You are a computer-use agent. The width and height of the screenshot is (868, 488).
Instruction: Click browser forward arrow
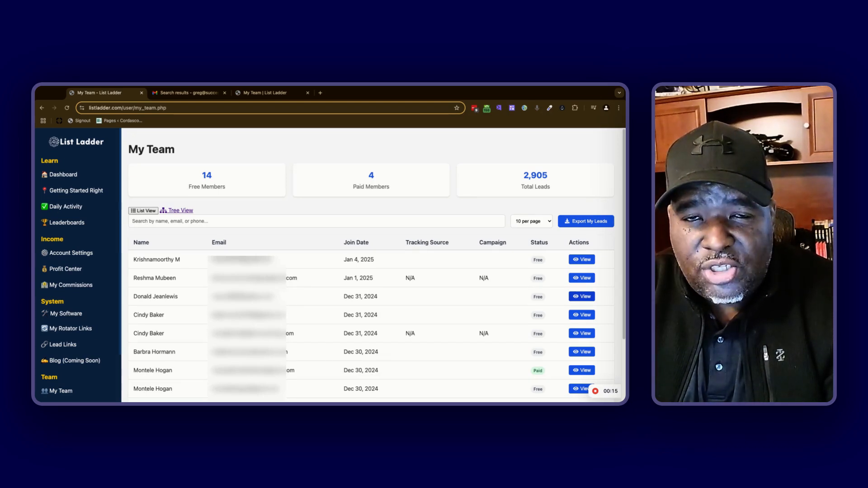coord(54,108)
